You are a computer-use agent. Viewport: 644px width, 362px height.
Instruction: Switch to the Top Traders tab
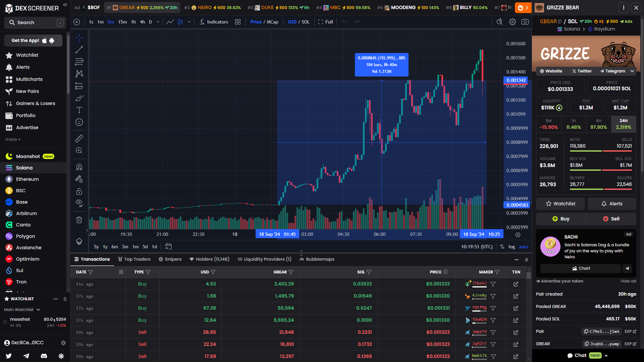pyautogui.click(x=134, y=259)
